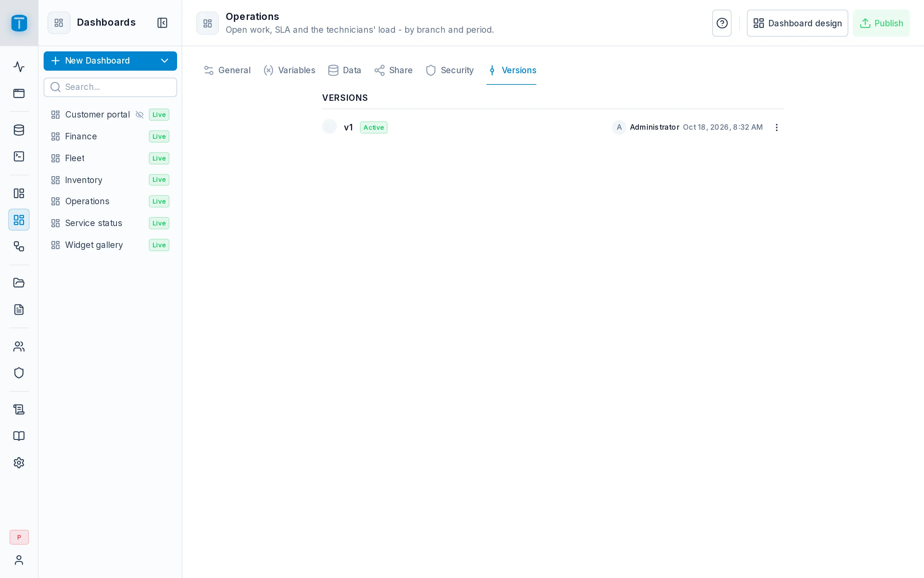Image resolution: width=924 pixels, height=578 pixels.
Task: Open the help question mark button
Action: point(722,23)
